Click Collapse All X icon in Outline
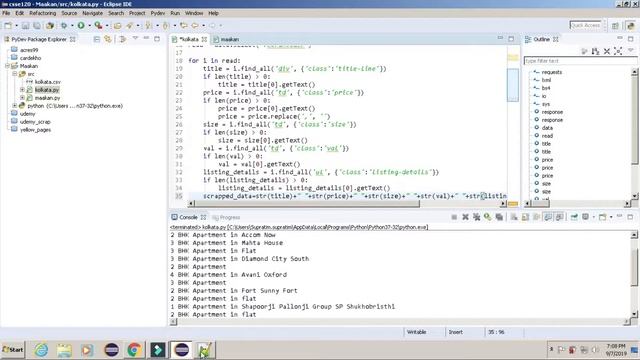Screen dimensions: 640x360 coord(607,51)
